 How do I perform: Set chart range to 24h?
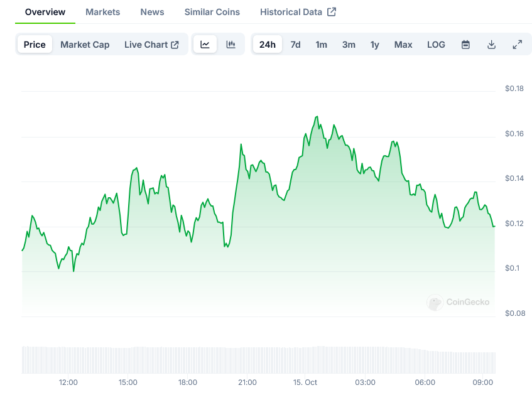(x=268, y=45)
